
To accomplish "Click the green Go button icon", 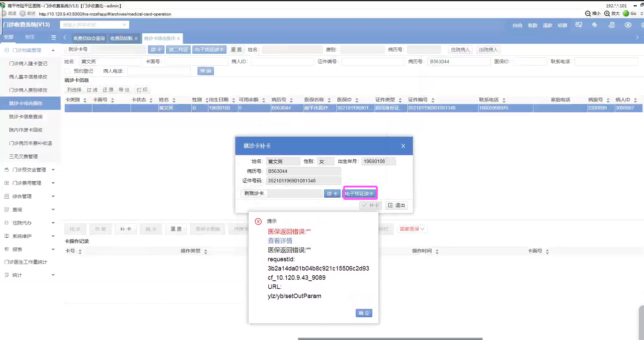I will [626, 13].
